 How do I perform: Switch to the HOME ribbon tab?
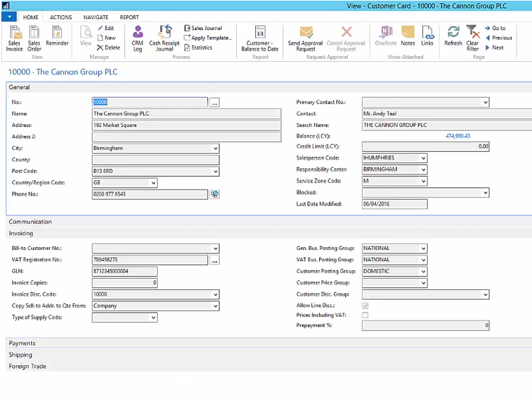click(x=31, y=17)
